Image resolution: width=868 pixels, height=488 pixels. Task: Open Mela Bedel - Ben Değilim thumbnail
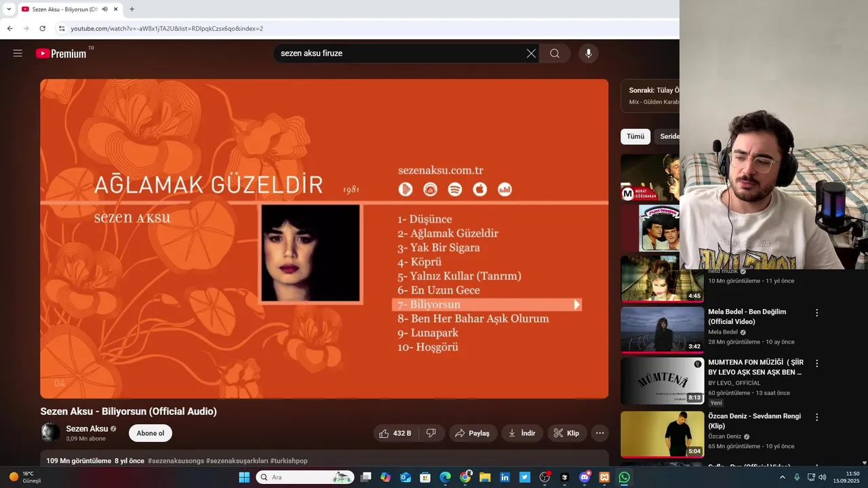click(x=663, y=330)
